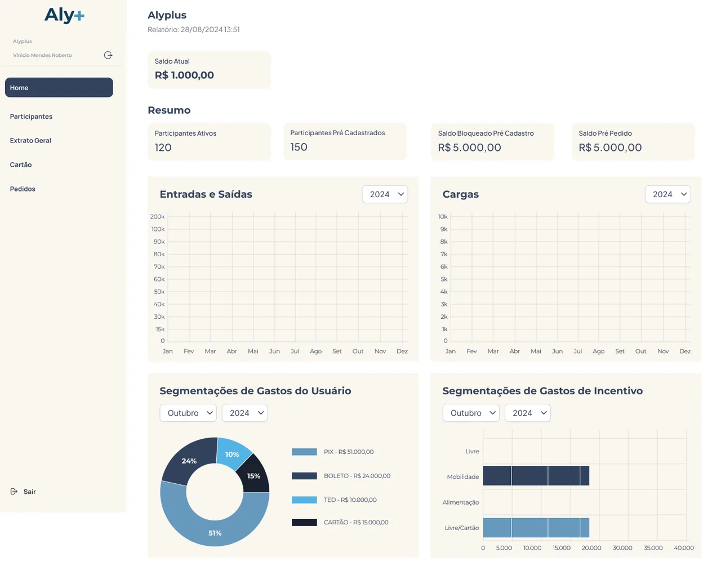This screenshot has width=721, height=588.
Task: Open Extrato Geral from the sidebar
Action: coord(30,141)
